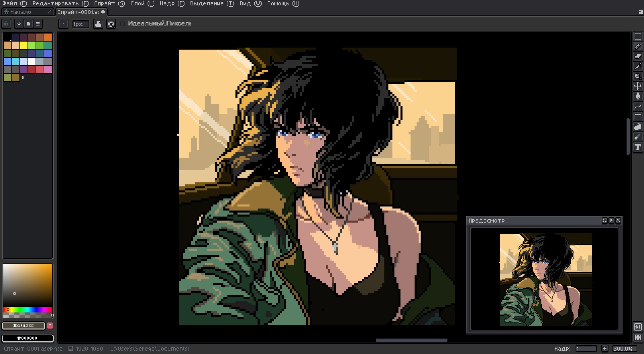Pick the white palette swatch
The image size is (644, 354).
(x=32, y=61)
